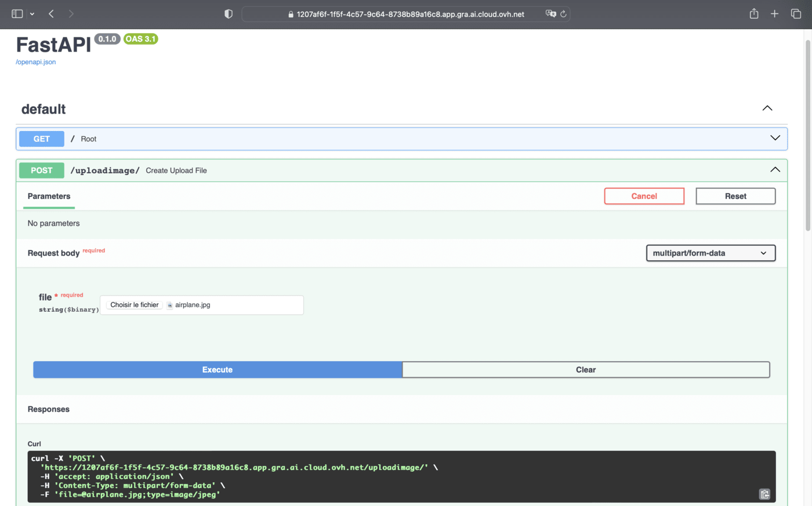
Task: Open the multipart/form-data content type dropdown
Action: tap(710, 253)
